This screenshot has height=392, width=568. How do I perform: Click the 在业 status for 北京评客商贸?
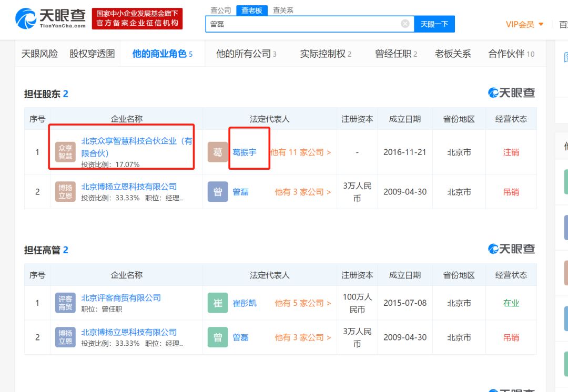click(x=511, y=303)
